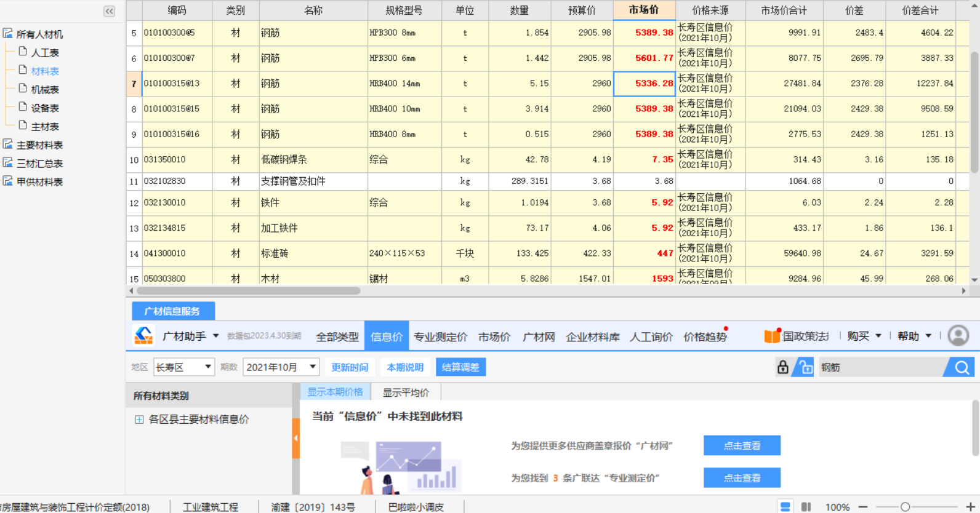Click 更新时间 button
The width and height of the screenshot is (980, 513).
click(350, 367)
